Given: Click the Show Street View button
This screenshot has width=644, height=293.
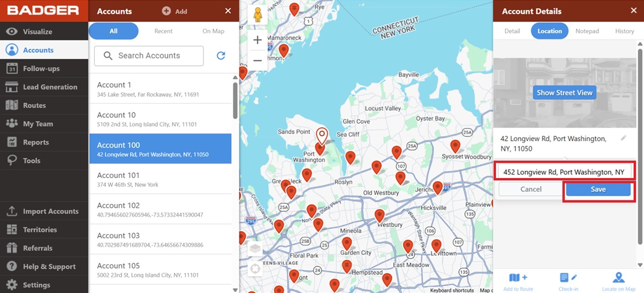Looking at the screenshot, I should 564,92.
